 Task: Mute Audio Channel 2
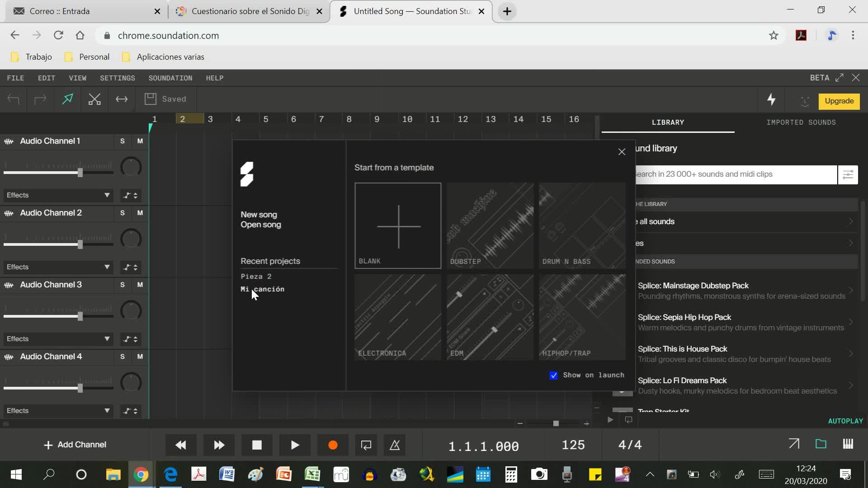(140, 213)
